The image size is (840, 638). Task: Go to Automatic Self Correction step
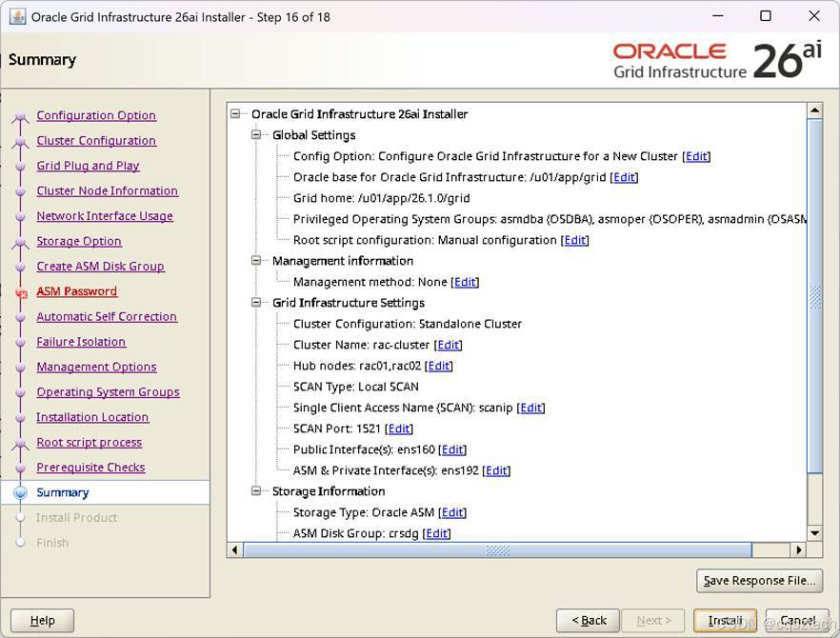pos(107,316)
